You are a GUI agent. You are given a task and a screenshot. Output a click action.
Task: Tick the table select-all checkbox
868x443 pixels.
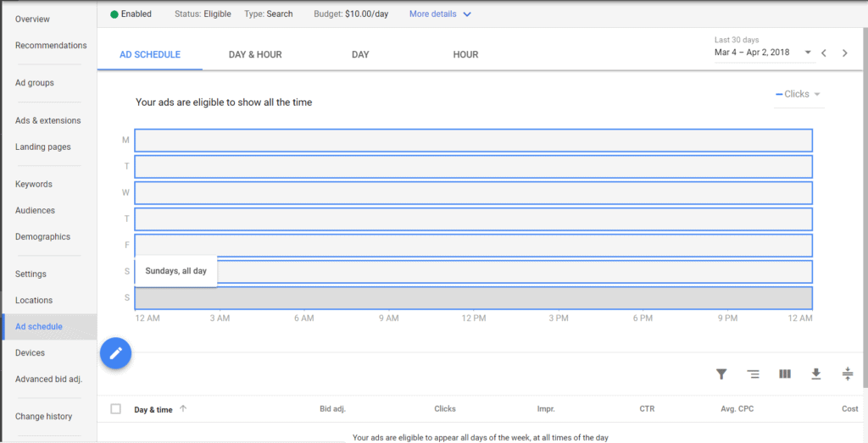[x=115, y=409]
